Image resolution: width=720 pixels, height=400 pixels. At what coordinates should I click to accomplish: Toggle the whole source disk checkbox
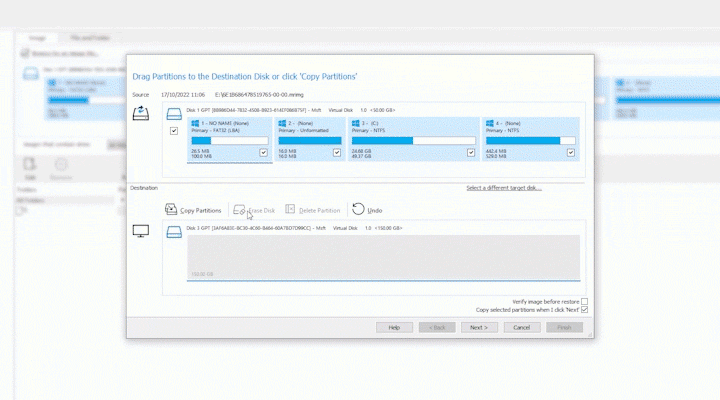tap(174, 131)
